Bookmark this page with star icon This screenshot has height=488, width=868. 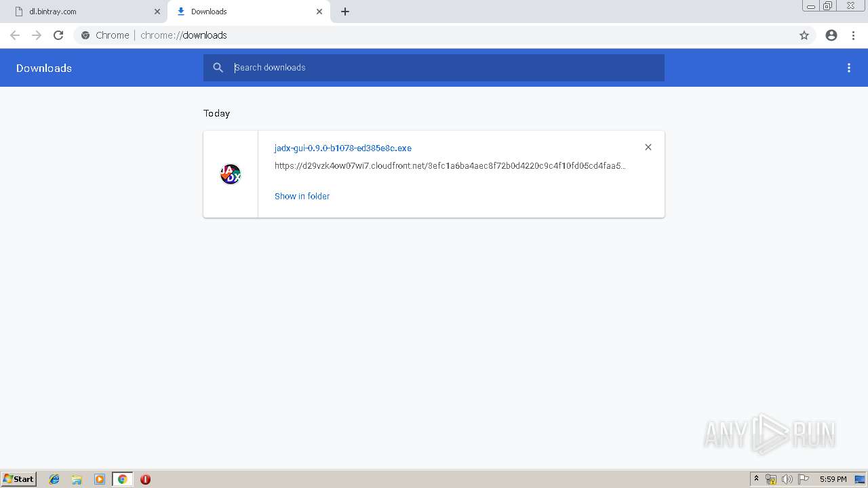[804, 35]
